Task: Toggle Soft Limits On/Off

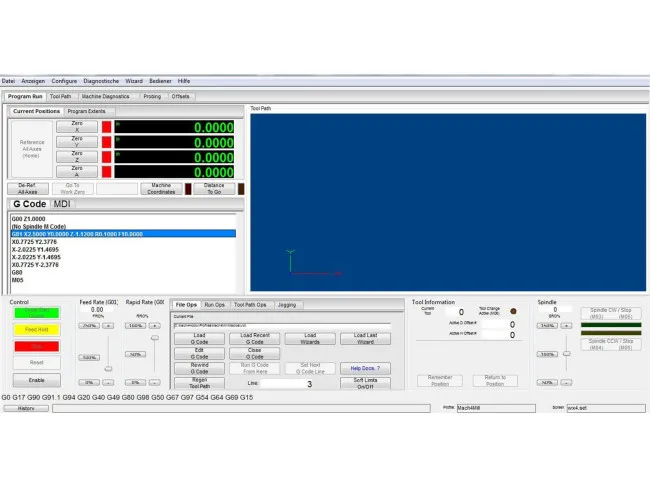Action: click(365, 383)
